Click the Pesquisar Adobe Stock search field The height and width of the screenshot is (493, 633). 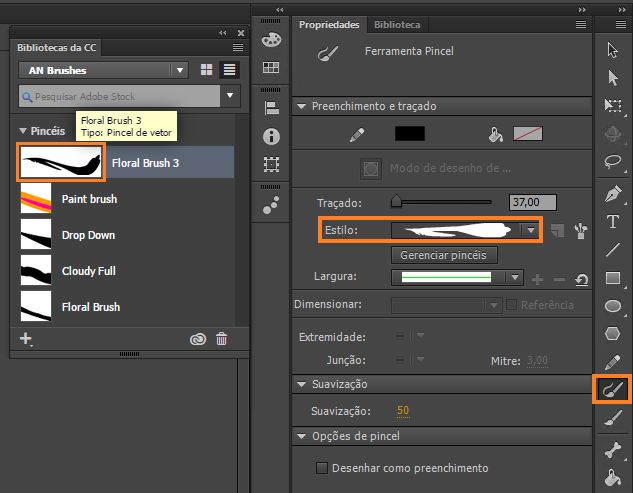tap(119, 96)
